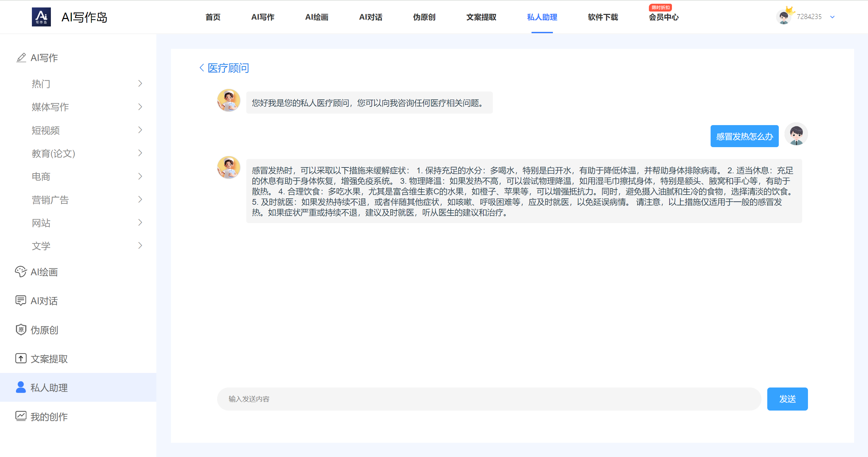Open 文案提取 in top navigation

click(x=481, y=17)
